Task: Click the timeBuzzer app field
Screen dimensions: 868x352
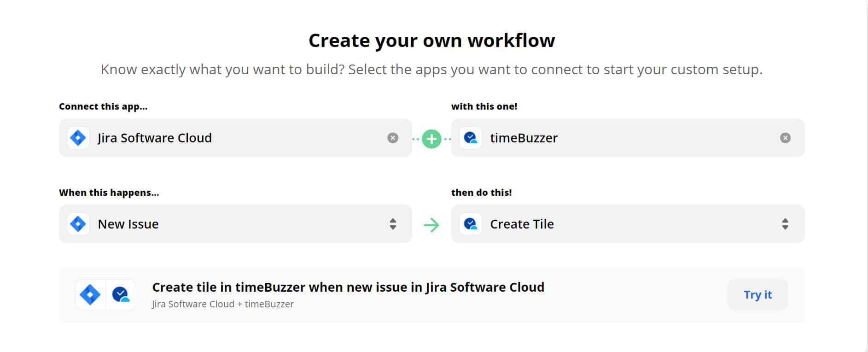Action: pos(628,138)
